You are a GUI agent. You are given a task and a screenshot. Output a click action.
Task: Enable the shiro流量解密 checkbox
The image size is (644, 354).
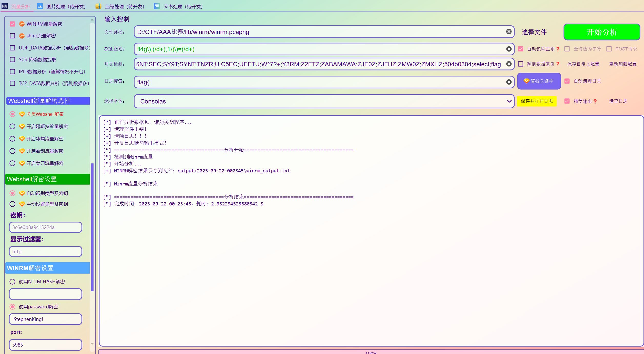(x=12, y=36)
